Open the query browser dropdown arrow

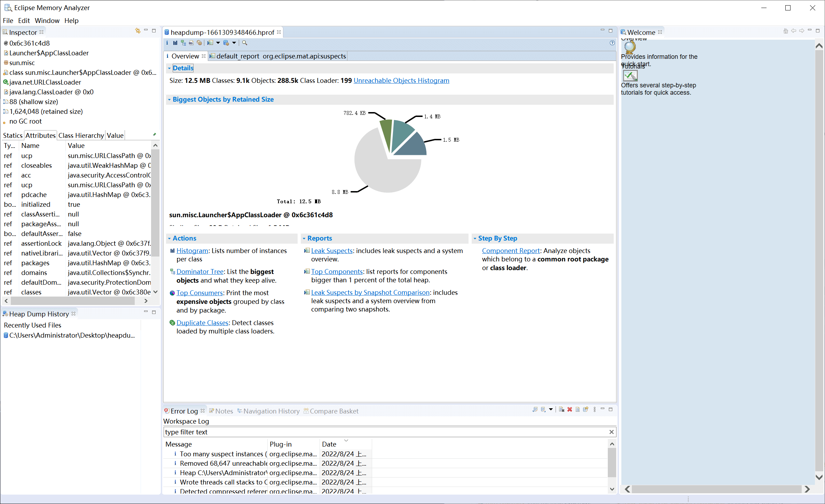pos(234,43)
